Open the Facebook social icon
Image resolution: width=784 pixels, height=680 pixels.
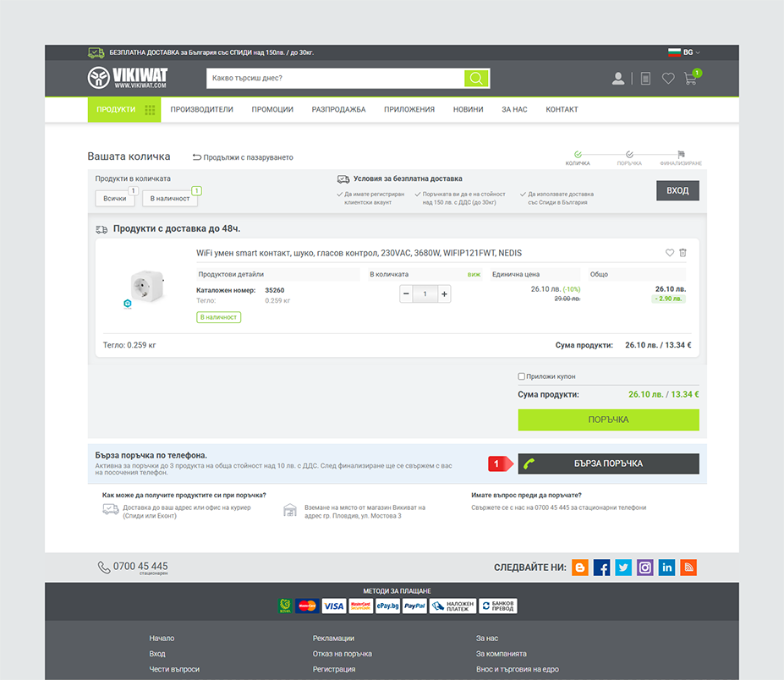pyautogui.click(x=601, y=568)
